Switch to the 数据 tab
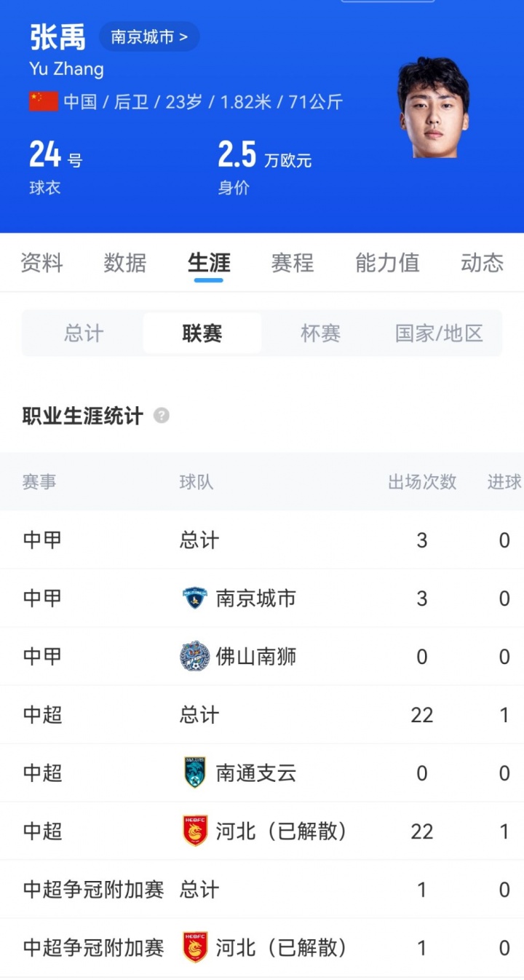524x980 pixels. 124,264
